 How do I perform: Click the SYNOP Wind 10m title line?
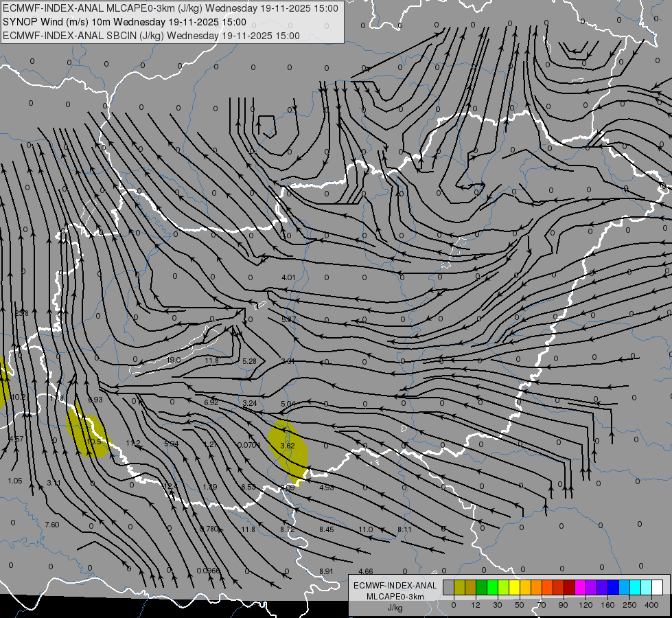coord(124,22)
